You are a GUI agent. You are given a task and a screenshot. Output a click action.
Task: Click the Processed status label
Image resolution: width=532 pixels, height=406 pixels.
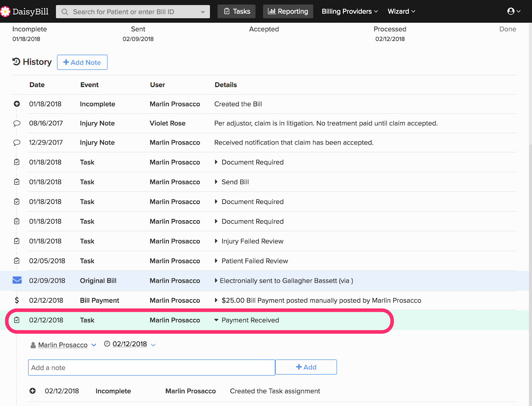point(390,29)
